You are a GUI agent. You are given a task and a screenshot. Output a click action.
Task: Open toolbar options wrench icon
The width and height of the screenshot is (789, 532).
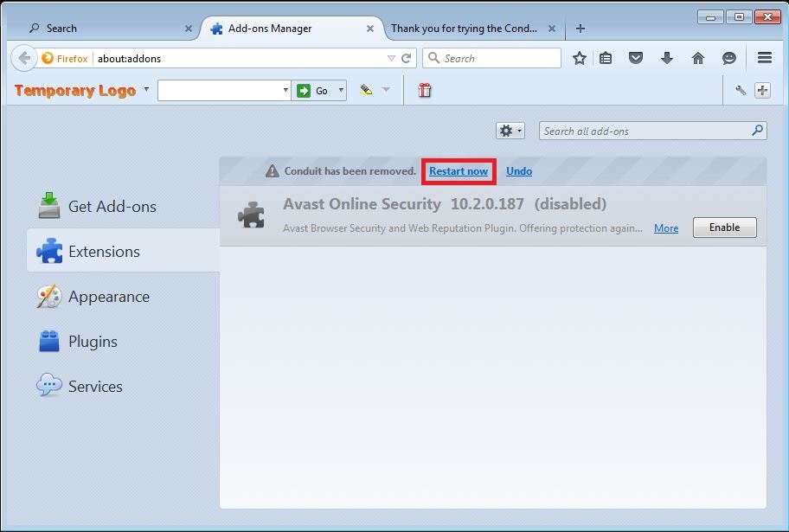[x=741, y=91]
